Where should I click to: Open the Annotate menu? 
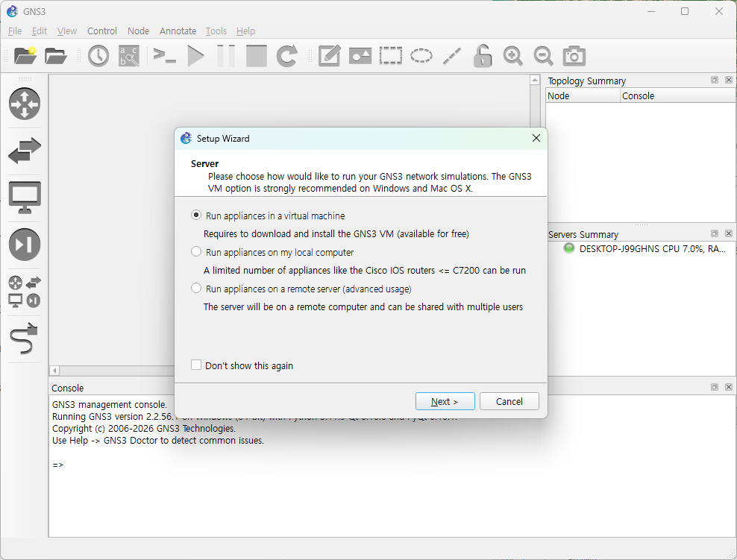[178, 31]
